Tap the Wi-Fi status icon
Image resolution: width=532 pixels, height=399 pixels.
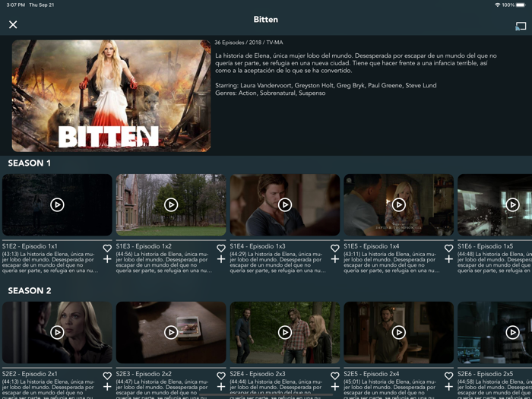pyautogui.click(x=497, y=5)
